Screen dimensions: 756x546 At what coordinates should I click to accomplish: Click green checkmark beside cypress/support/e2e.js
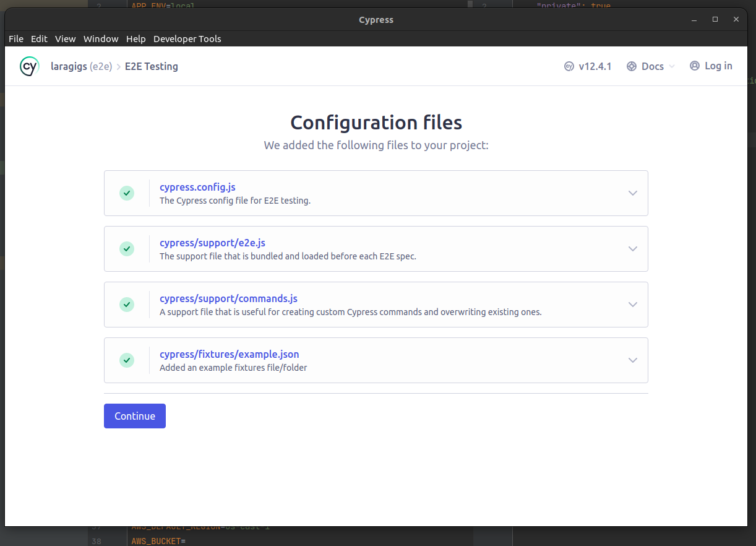click(127, 249)
